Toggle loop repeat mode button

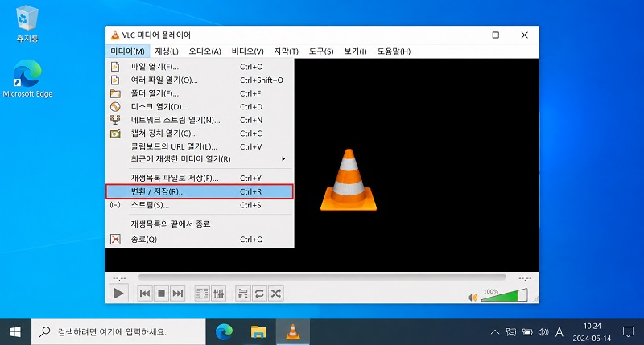coord(259,294)
